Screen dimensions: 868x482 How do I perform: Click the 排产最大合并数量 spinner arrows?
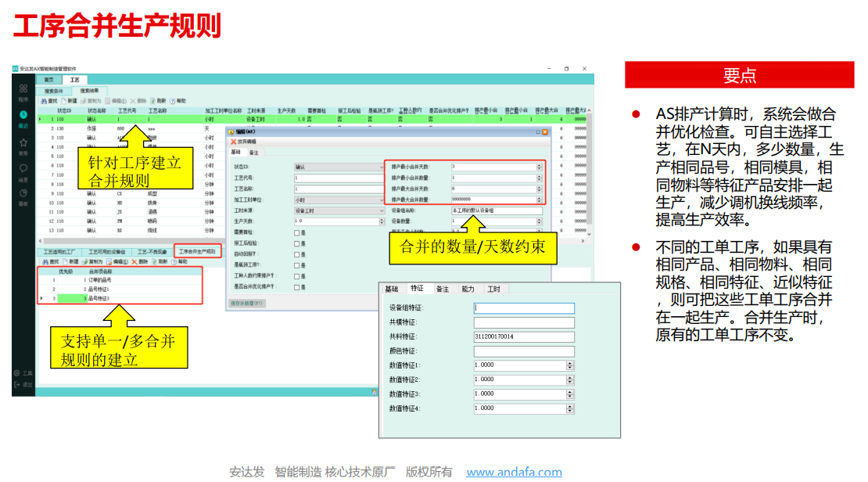click(x=540, y=200)
